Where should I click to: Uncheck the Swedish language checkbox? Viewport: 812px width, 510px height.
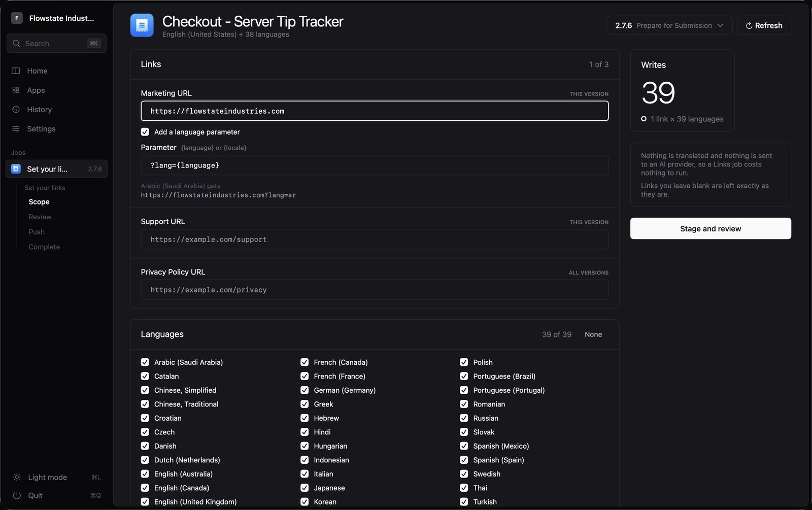[x=464, y=473]
